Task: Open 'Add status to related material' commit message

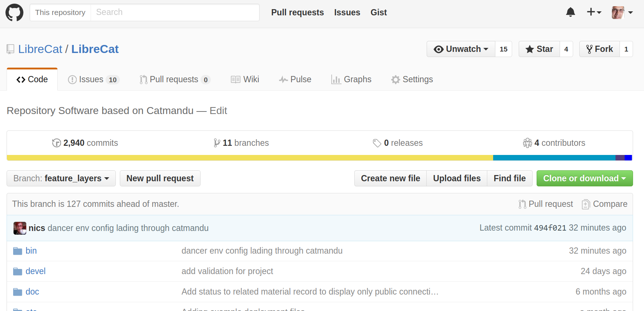Action: point(310,292)
